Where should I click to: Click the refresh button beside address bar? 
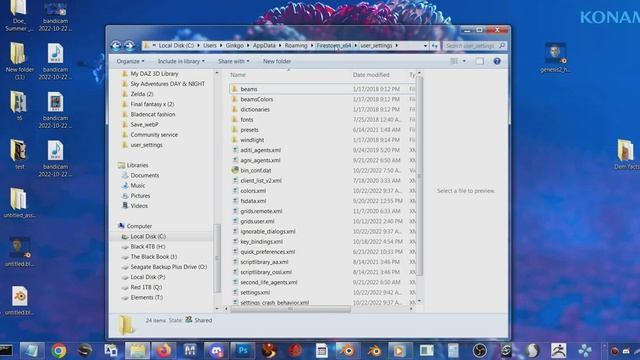tap(434, 46)
